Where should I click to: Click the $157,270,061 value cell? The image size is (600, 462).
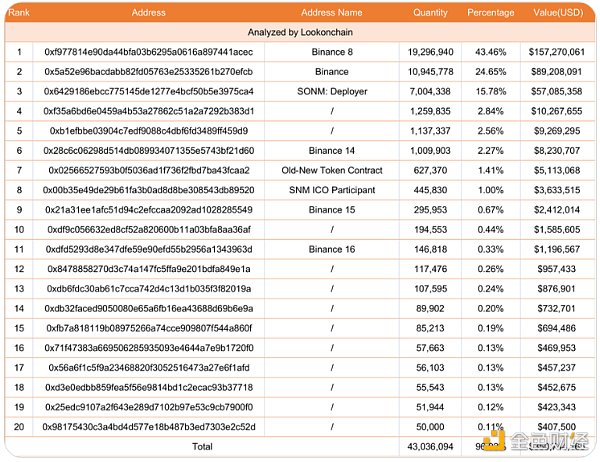tap(556, 50)
